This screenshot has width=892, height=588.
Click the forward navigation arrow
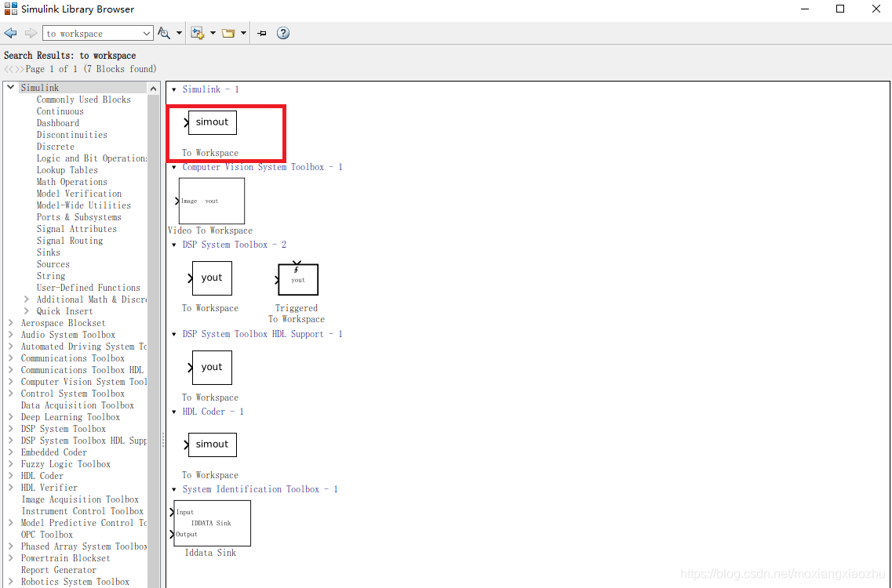pos(31,33)
